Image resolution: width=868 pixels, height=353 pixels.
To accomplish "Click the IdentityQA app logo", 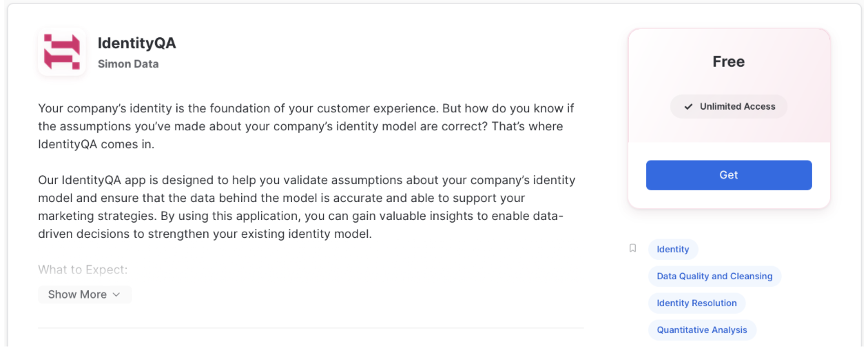I will pos(62,52).
